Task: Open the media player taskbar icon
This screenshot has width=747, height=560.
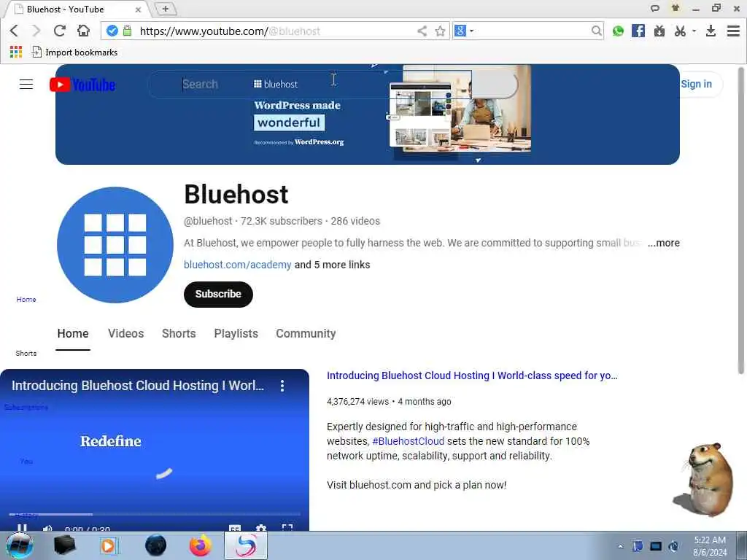Action: pyautogui.click(x=109, y=545)
